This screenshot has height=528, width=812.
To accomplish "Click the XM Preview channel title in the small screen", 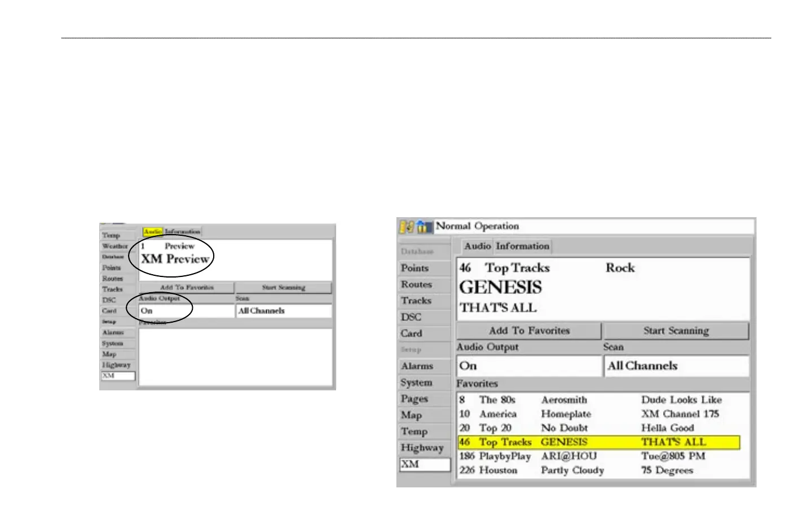I will (x=175, y=259).
